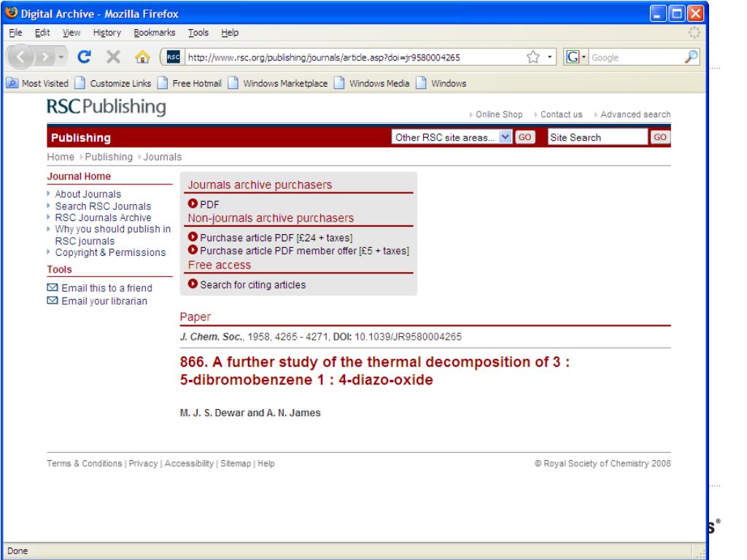Screen dimensions: 747x560
Task: Open the Help footer link
Action: pos(266,463)
